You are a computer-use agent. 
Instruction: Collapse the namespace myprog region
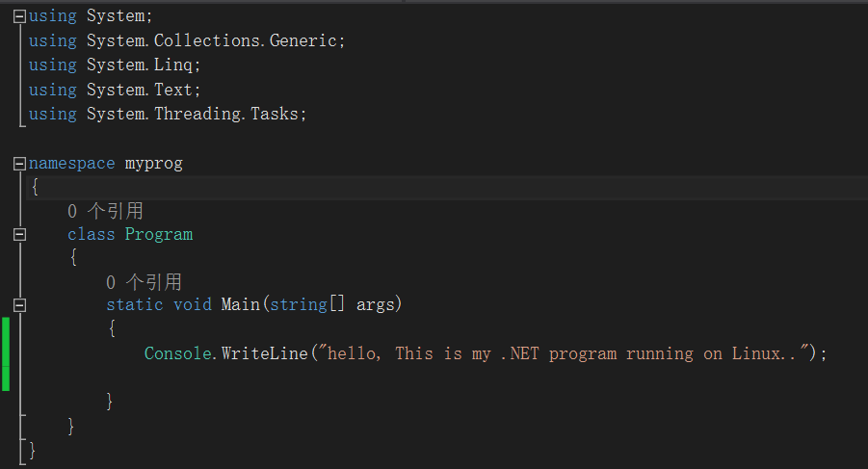[19, 163]
